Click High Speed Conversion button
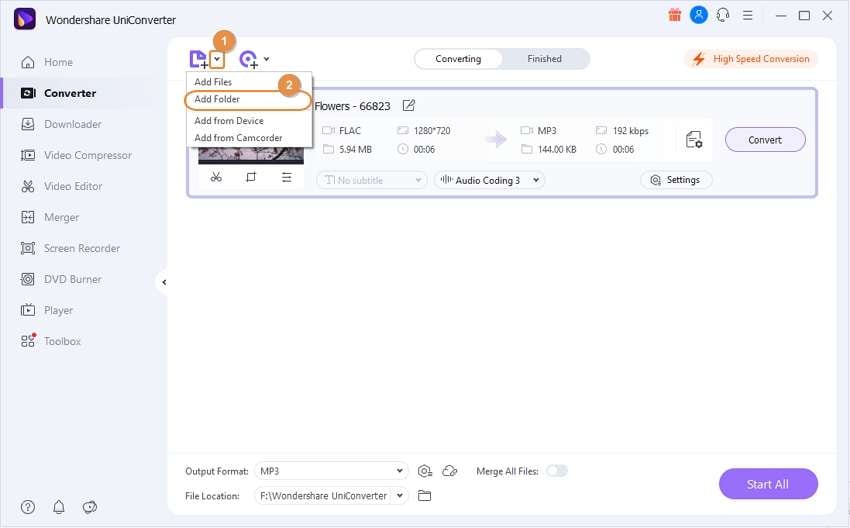The width and height of the screenshot is (850, 528). (x=751, y=59)
